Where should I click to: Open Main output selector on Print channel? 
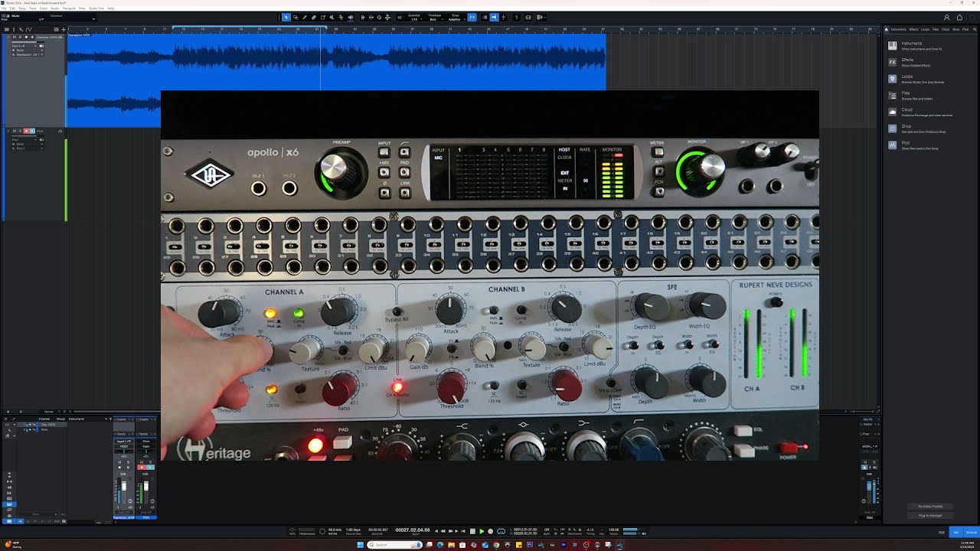click(x=146, y=447)
